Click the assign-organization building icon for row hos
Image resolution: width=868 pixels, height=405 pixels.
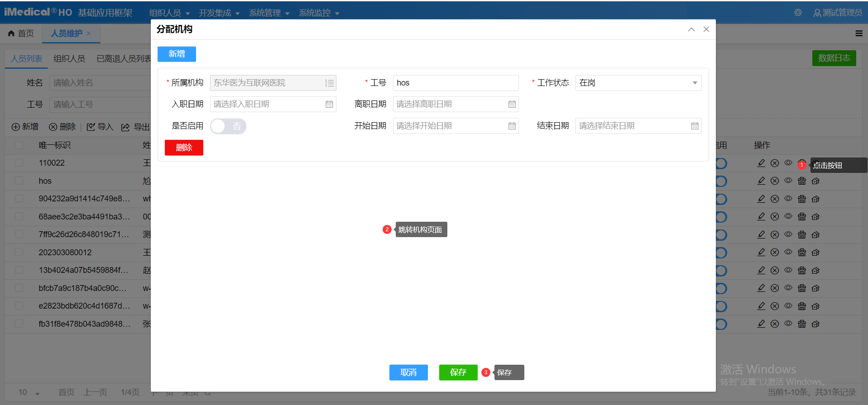(x=802, y=181)
